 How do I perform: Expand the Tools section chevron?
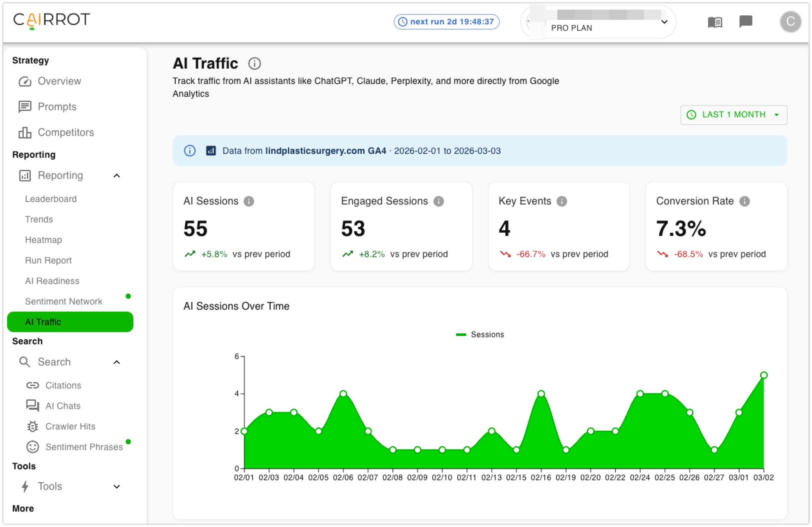[117, 486]
